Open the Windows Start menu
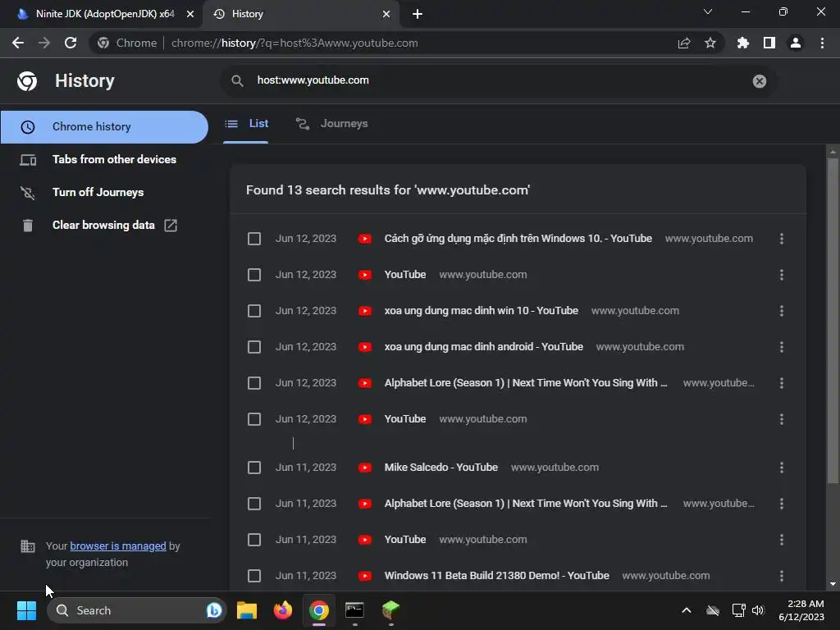Viewport: 840px width, 630px height. 26,610
